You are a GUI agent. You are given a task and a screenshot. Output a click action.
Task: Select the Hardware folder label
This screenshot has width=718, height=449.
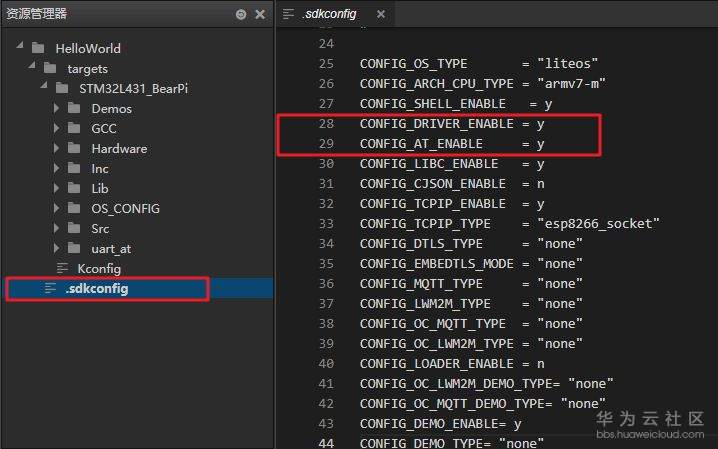click(x=119, y=149)
